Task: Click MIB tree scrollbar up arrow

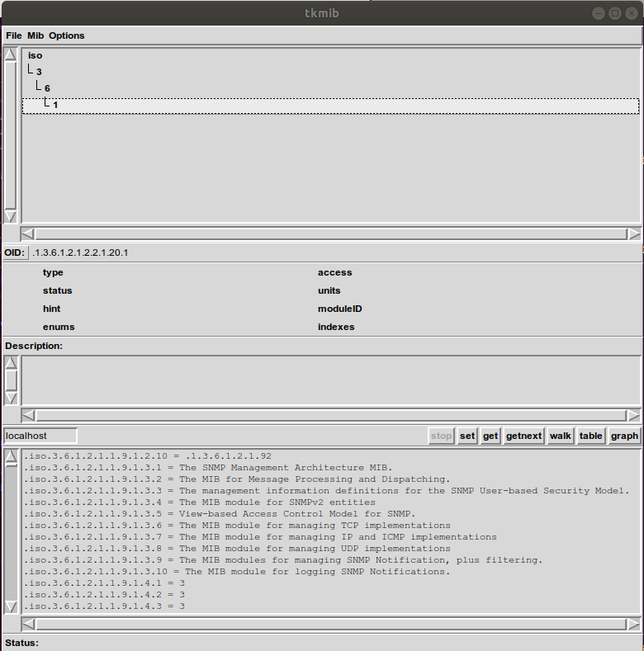Action: 11,55
